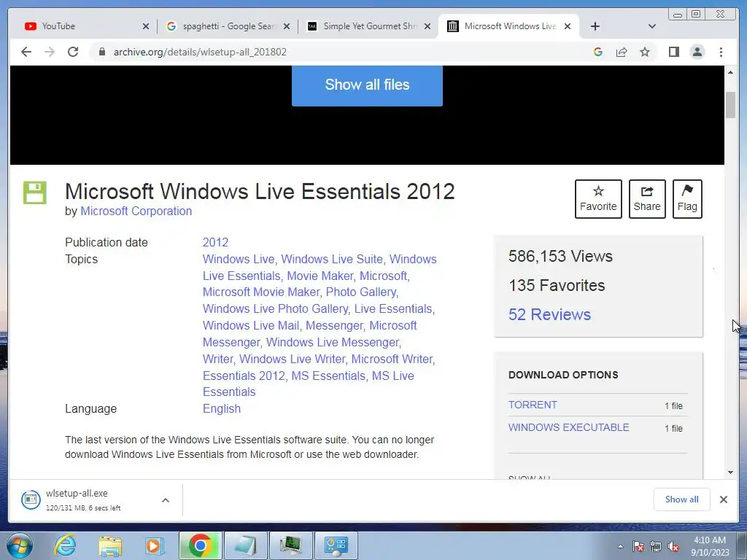Click the muted volume tray icon

coord(673,546)
